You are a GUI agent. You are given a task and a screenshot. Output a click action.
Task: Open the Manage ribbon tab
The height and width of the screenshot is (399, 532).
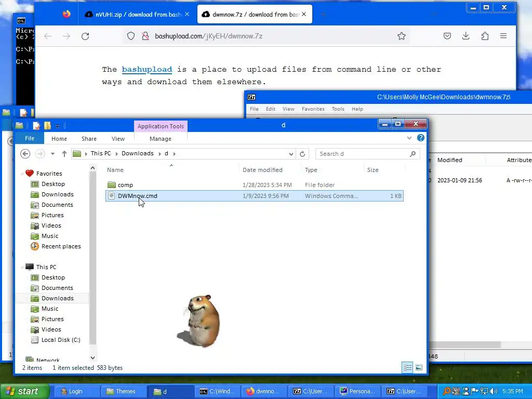161,139
